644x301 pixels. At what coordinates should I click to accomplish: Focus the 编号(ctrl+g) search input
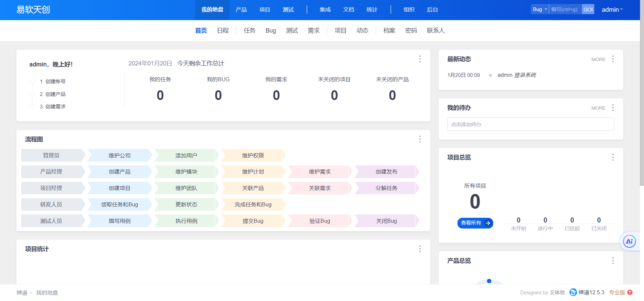click(x=565, y=9)
